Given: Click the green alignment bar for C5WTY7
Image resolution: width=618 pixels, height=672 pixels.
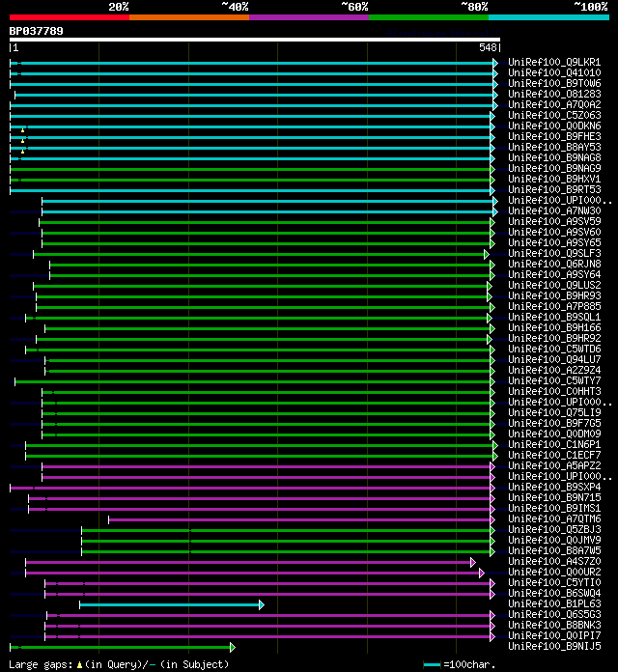Looking at the screenshot, I should pyautogui.click(x=253, y=381).
